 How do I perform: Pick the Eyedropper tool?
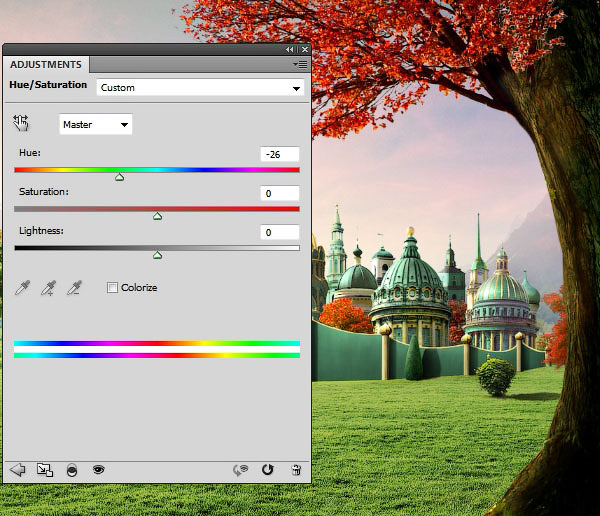(22, 288)
